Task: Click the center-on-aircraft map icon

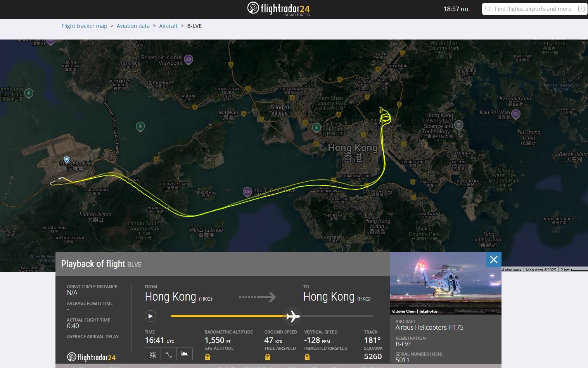Action: 153,354
